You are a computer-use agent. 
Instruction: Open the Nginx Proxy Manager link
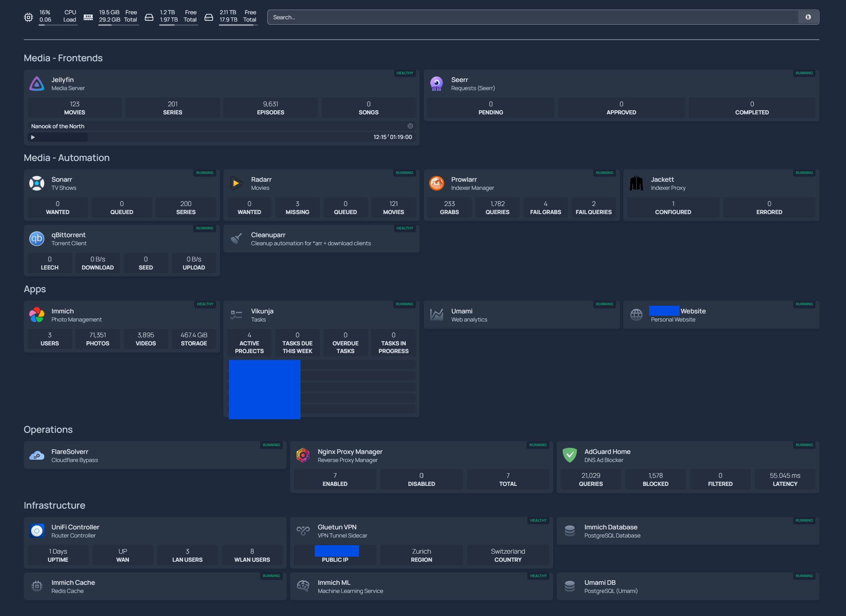(350, 452)
